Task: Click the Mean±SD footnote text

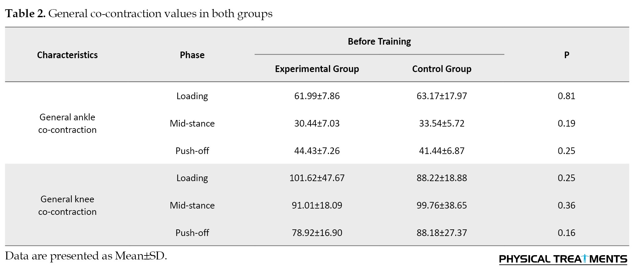Action: [x=86, y=256]
